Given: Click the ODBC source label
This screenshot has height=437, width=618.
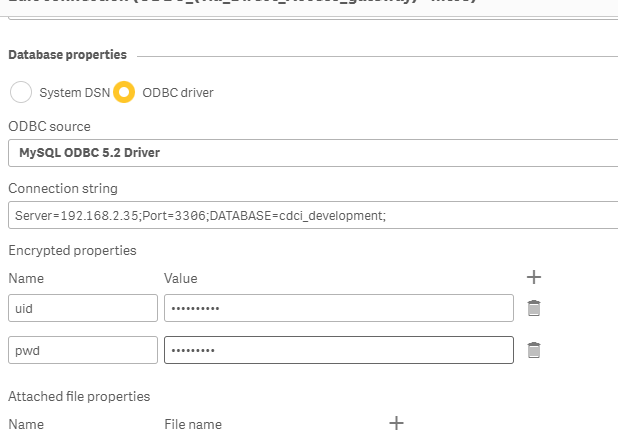Looking at the screenshot, I should tap(49, 127).
